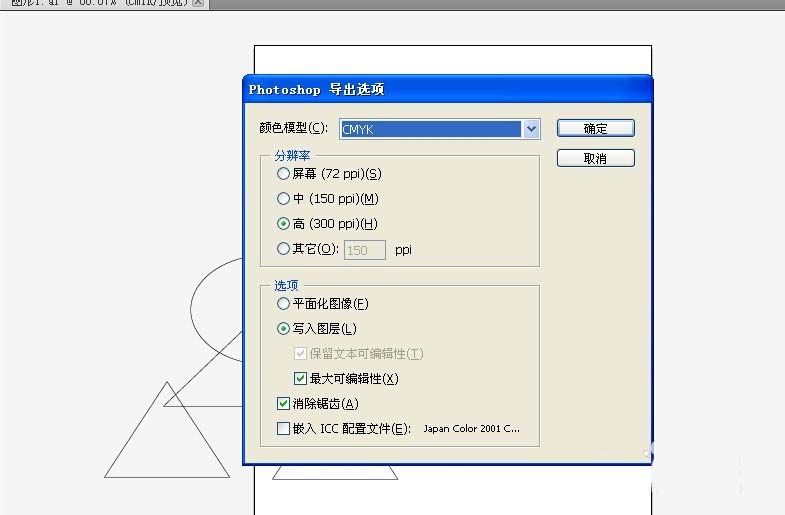
Task: Select 其它 custom resolution option
Action: pyautogui.click(x=283, y=249)
